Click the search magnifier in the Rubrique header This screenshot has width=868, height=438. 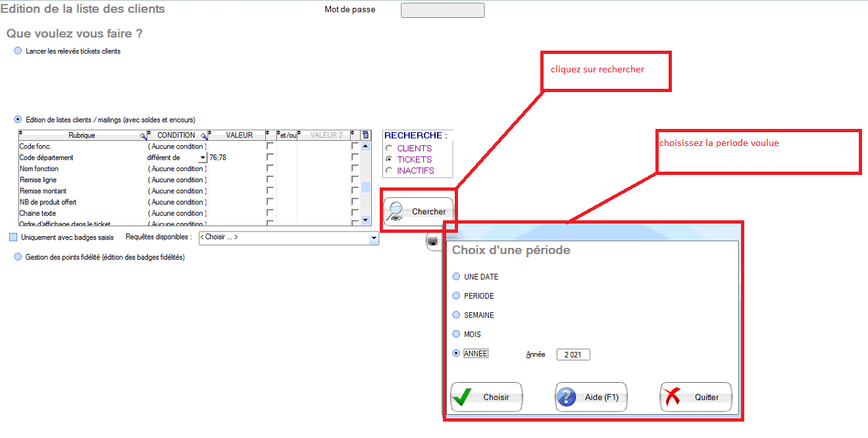pos(143,135)
